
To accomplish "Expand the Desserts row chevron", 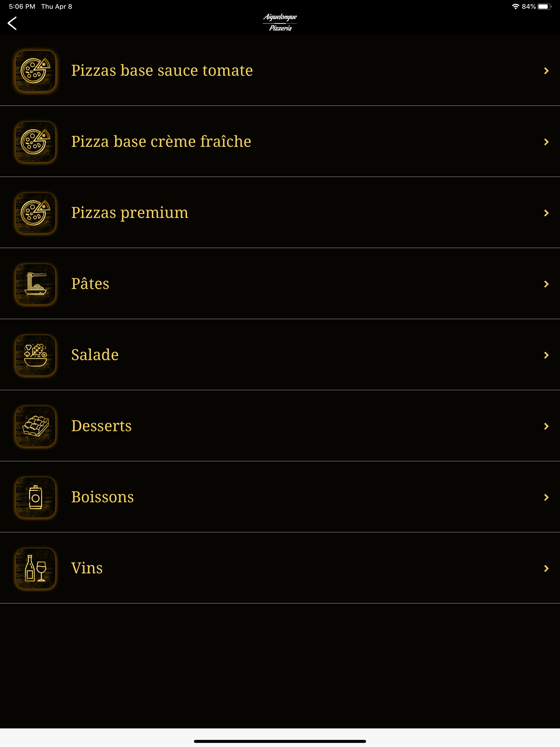I will click(546, 426).
